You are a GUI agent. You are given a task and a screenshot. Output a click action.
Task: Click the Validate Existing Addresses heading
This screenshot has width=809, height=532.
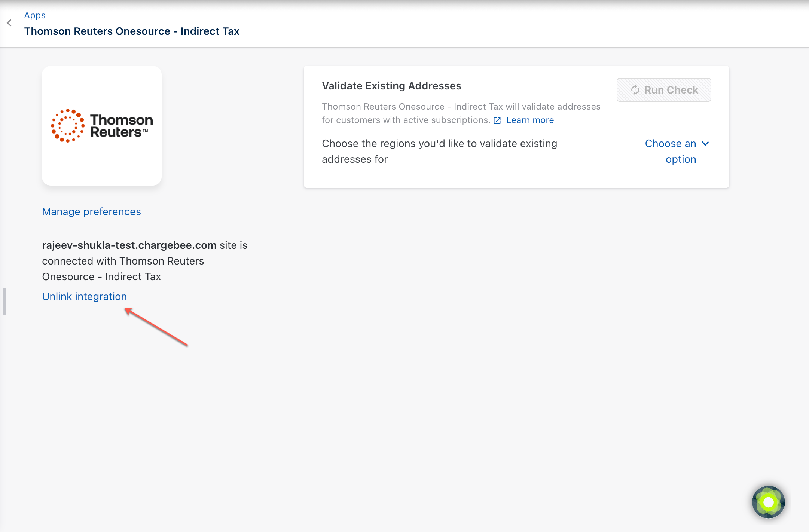click(391, 86)
